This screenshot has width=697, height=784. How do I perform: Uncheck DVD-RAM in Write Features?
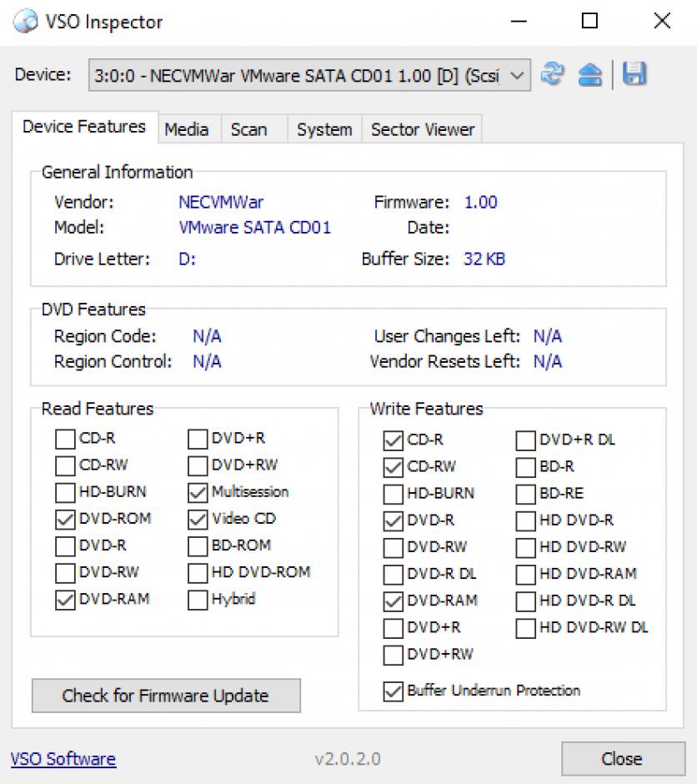[x=394, y=601]
